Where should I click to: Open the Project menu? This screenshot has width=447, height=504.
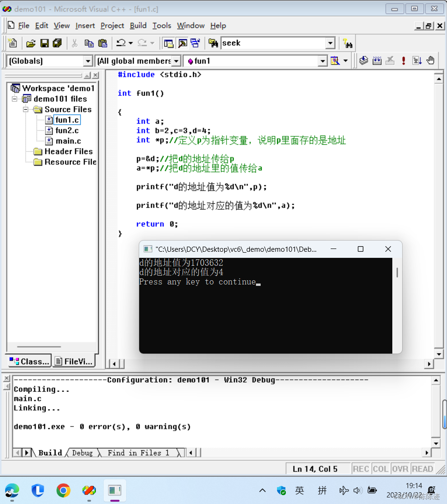coord(112,26)
